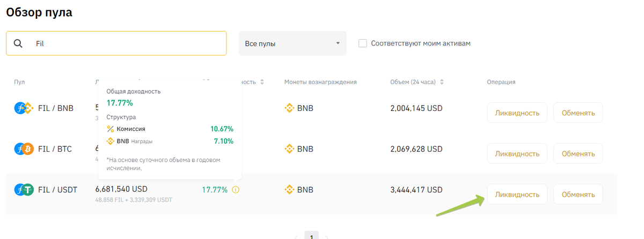Viewport: 644px width, 239px height.
Task: Click Обменять button for FIL / BNB
Action: point(578,113)
